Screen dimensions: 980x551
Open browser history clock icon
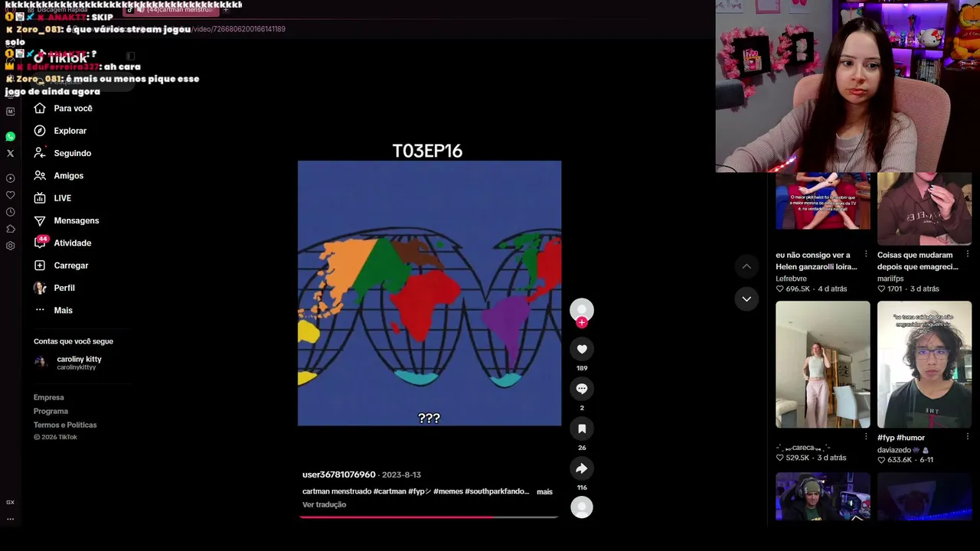tap(10, 212)
